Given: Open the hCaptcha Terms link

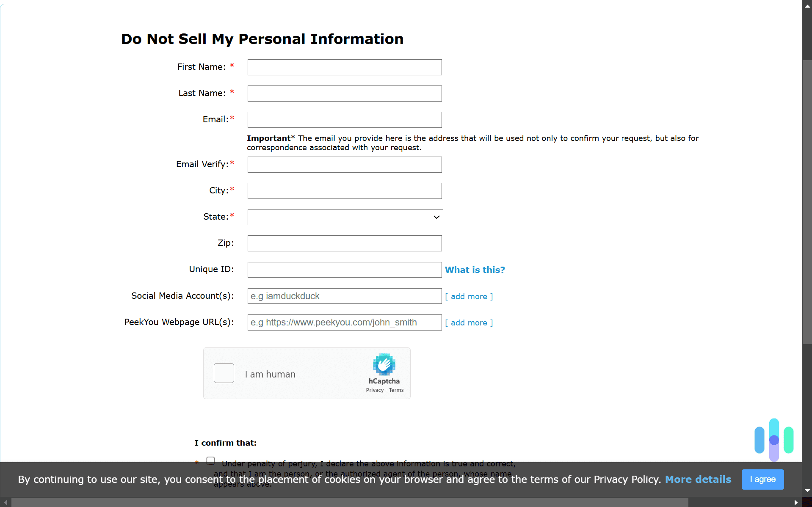Looking at the screenshot, I should [x=396, y=390].
